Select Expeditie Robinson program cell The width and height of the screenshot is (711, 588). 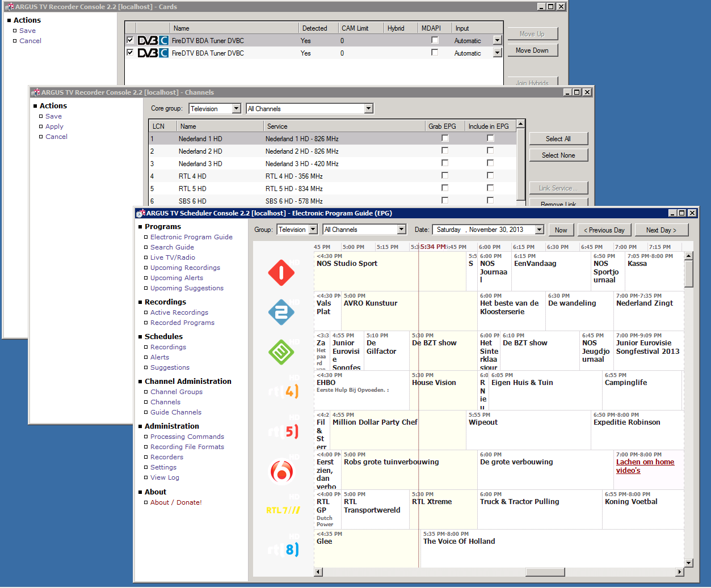(x=637, y=430)
